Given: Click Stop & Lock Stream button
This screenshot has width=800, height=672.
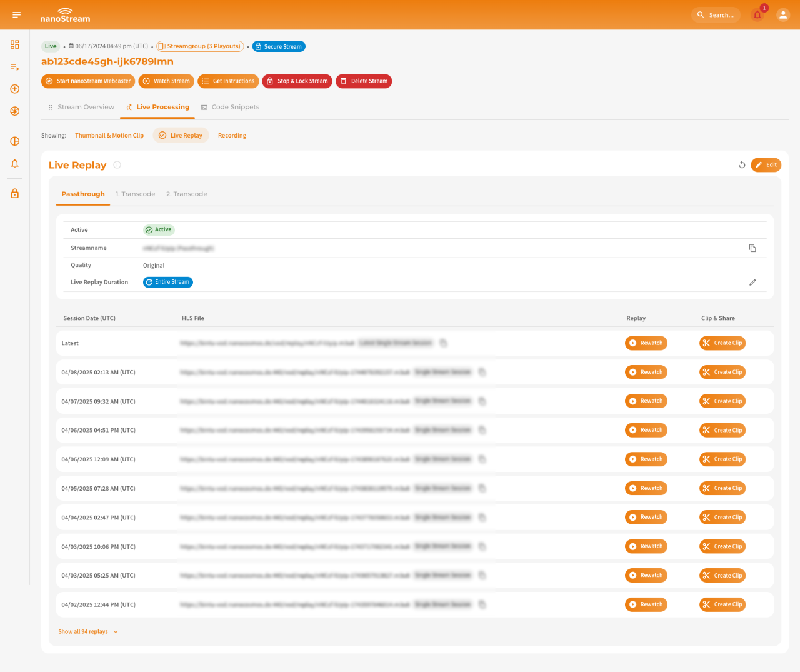Looking at the screenshot, I should (x=296, y=81).
